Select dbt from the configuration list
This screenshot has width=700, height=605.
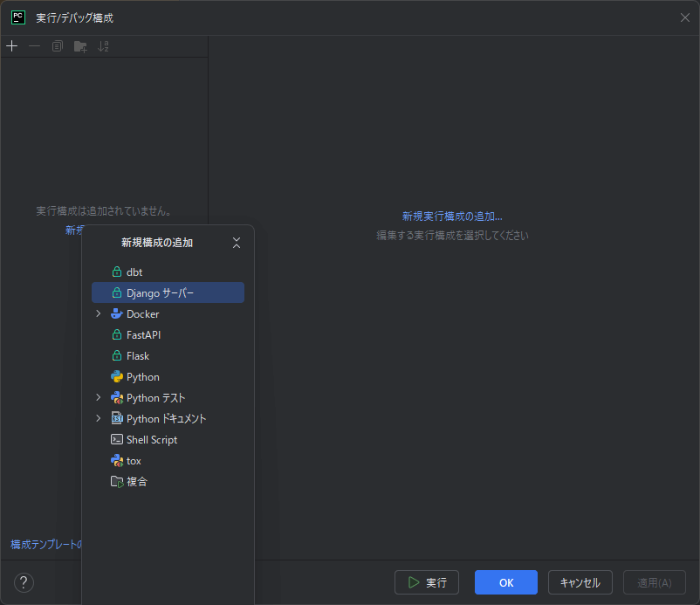coord(134,272)
